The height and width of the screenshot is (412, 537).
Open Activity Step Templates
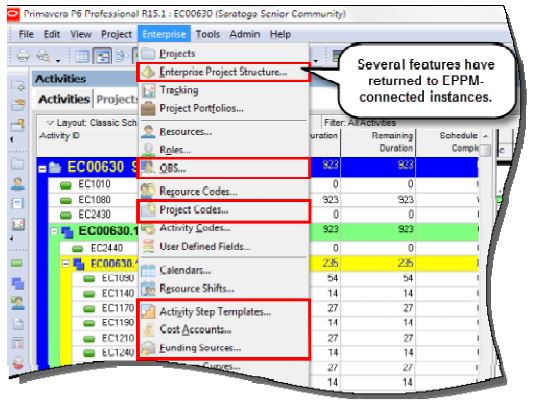coord(224,312)
